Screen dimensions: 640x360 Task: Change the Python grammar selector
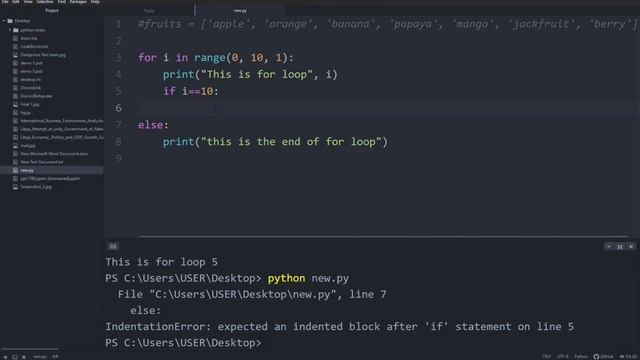580,357
